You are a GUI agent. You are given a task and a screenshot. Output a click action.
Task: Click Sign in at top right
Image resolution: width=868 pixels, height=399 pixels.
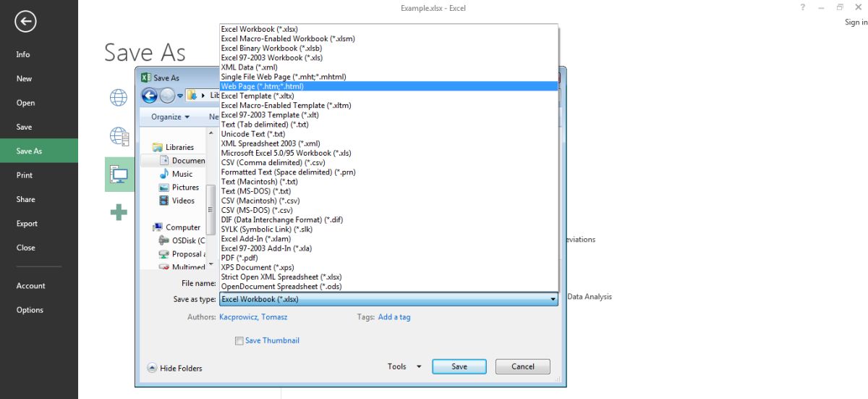pos(856,22)
